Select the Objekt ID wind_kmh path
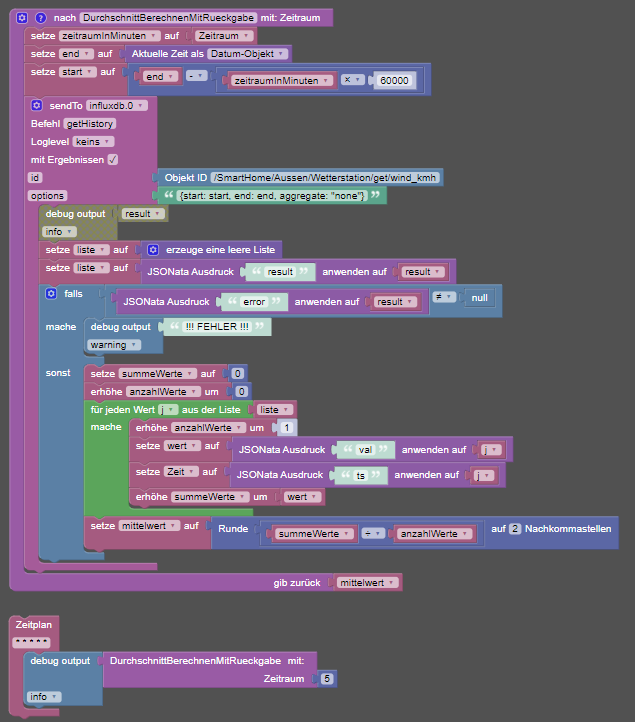Screen dimensions: 635x722 click(326, 177)
